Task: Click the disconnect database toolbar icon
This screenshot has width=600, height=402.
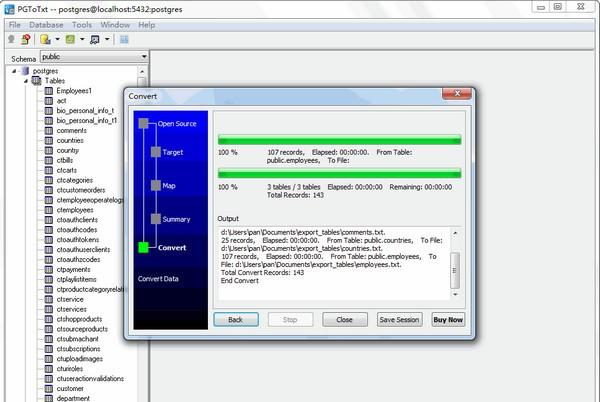Action: tap(24, 40)
